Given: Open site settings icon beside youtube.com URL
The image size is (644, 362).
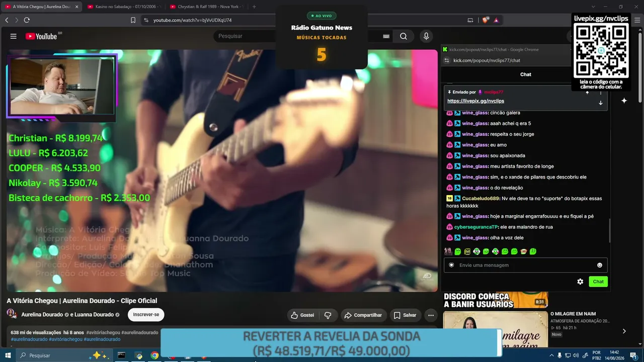Looking at the screenshot, I should pos(146,20).
